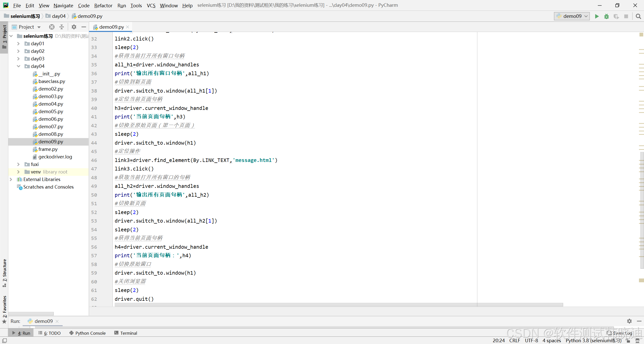Image resolution: width=644 pixels, height=344 pixels.
Task: Open the File menu
Action: click(x=17, y=5)
